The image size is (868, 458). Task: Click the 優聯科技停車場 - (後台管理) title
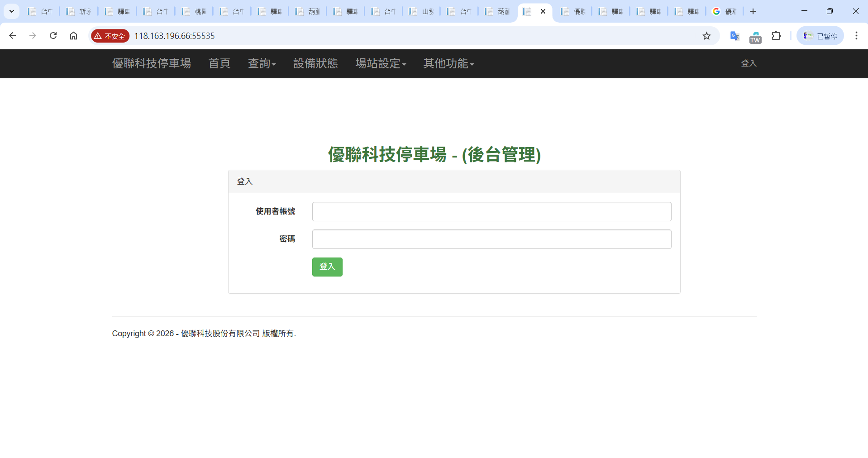click(434, 154)
